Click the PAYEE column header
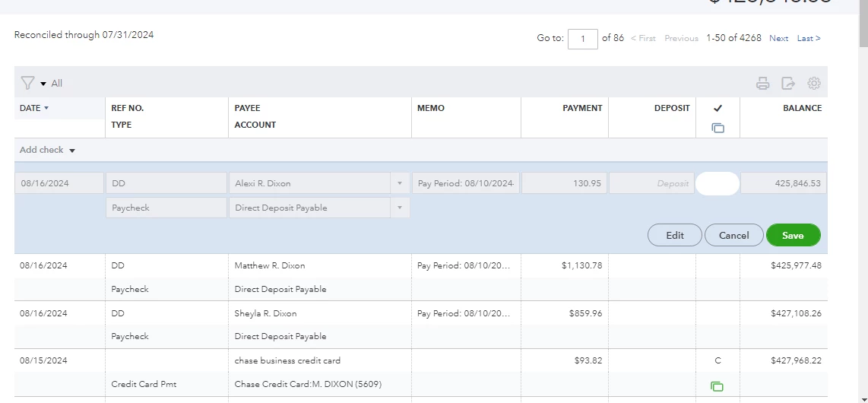Viewport: 868px width, 403px height. click(247, 108)
